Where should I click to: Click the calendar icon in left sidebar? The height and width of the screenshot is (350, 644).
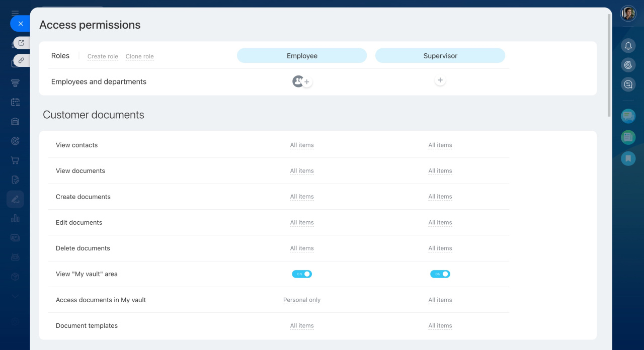15,102
